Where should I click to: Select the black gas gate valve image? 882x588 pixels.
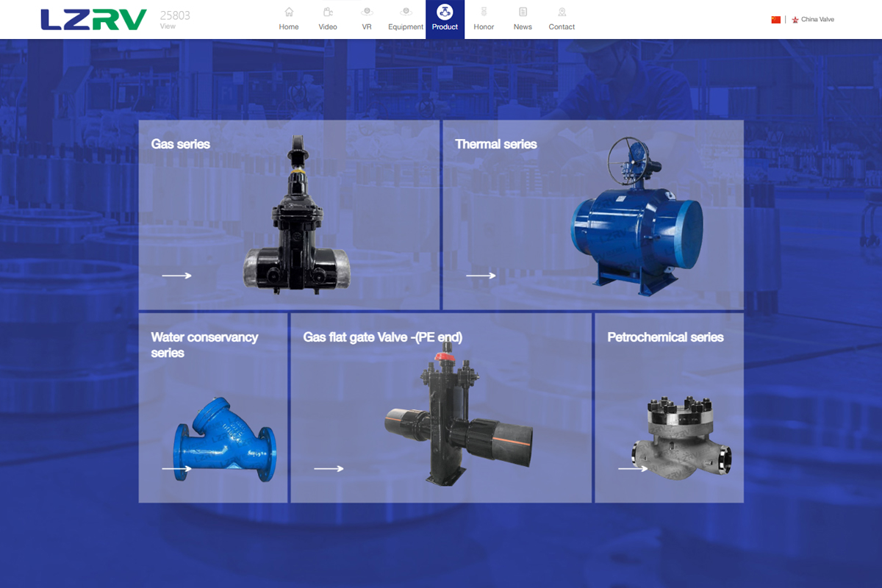pyautogui.click(x=295, y=220)
